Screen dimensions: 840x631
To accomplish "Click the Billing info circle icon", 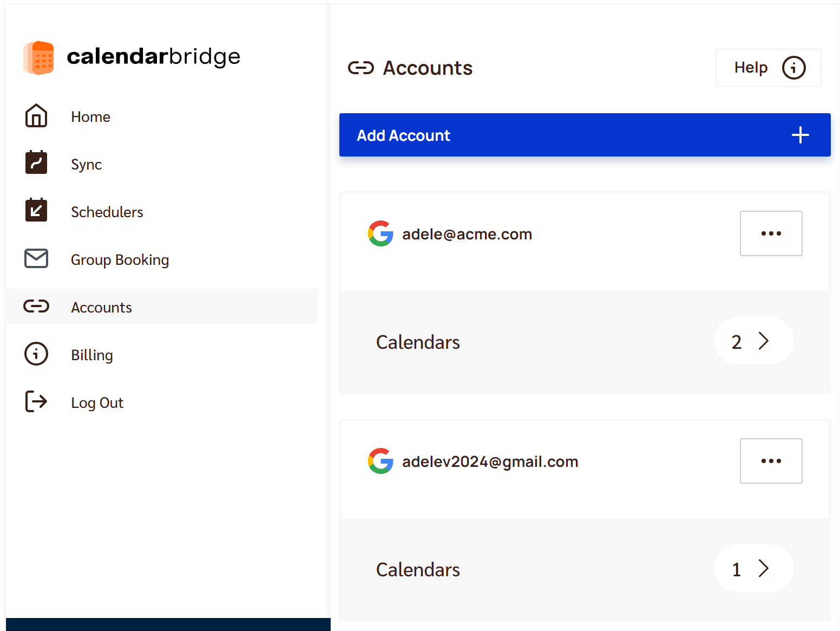I will pyautogui.click(x=36, y=354).
